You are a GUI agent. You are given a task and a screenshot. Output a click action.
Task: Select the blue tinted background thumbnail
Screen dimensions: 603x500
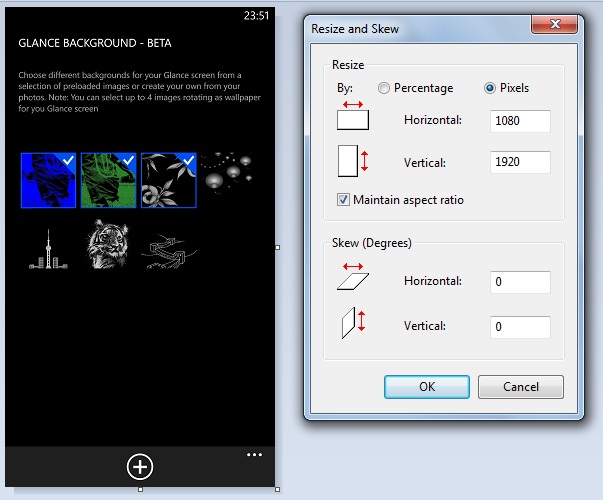48,180
